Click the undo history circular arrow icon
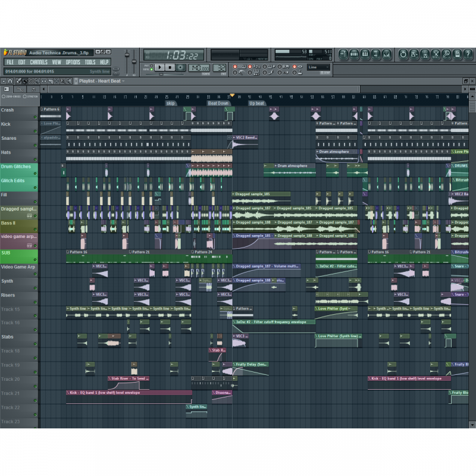 [403, 54]
